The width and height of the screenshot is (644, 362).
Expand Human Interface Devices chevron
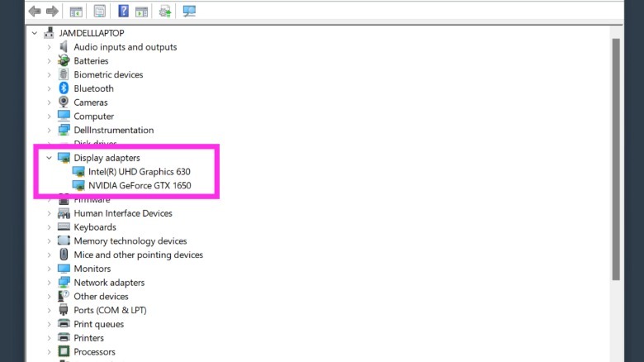49,213
